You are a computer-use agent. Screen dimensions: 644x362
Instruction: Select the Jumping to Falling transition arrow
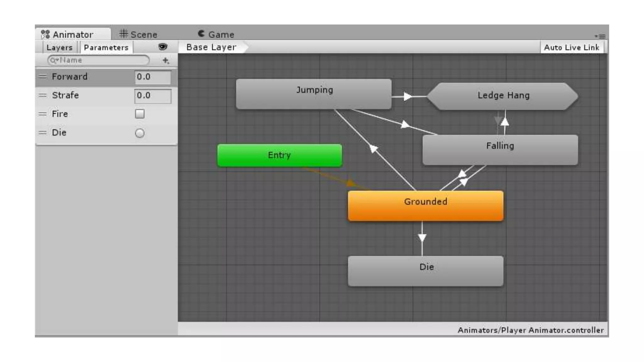405,125
